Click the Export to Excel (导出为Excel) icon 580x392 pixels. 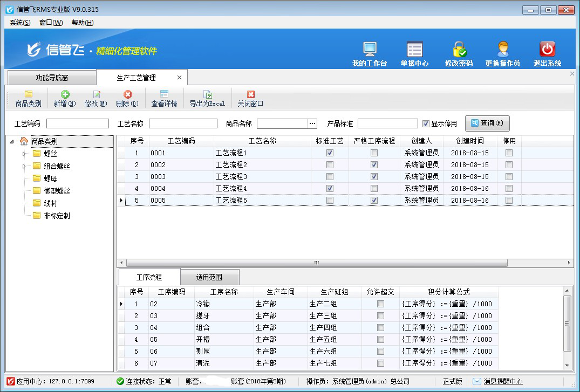207,95
